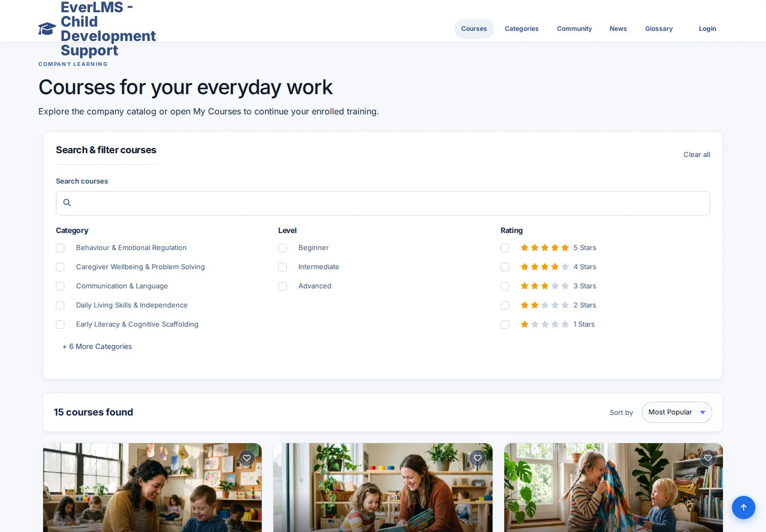Go to Categories in the navigation
This screenshot has height=532, width=766.
click(x=521, y=29)
